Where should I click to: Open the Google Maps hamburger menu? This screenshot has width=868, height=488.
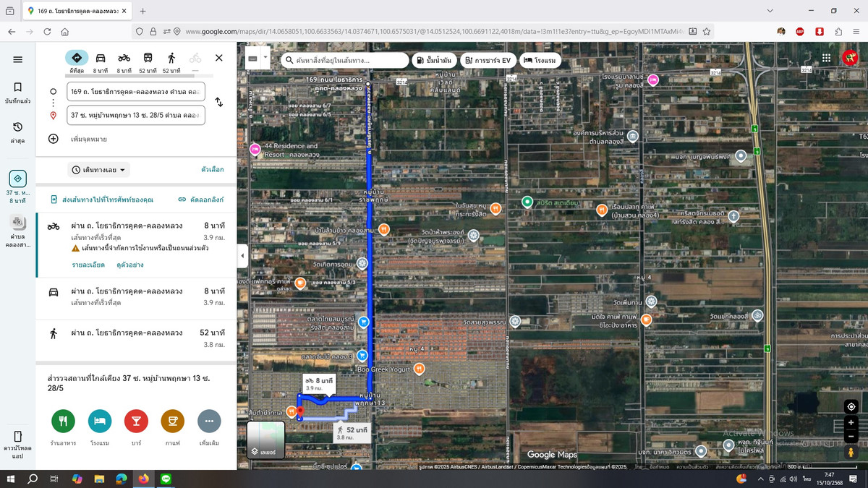tap(17, 59)
